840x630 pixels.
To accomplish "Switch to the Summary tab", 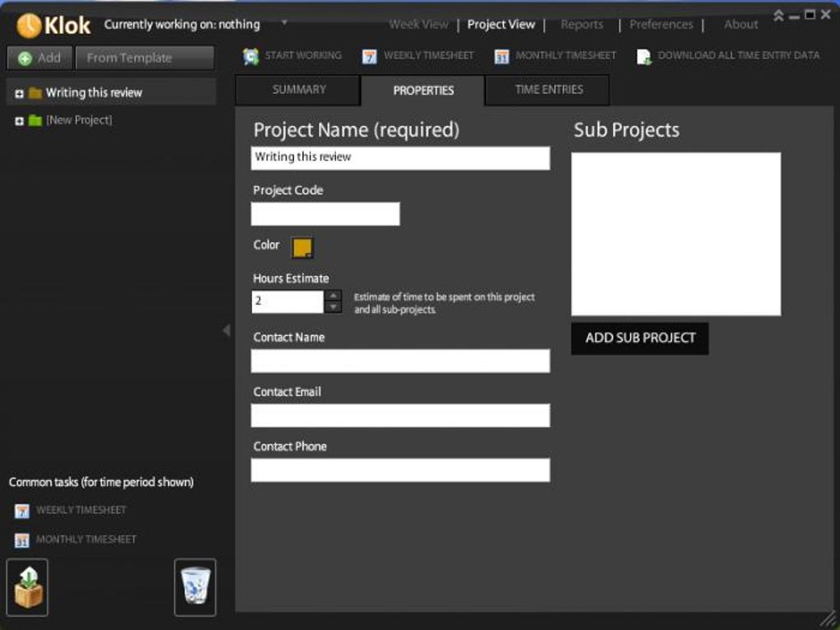I will [x=298, y=90].
